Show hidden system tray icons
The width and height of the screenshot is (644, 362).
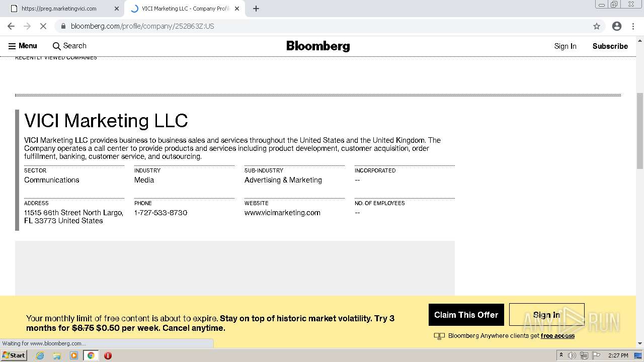561,355
